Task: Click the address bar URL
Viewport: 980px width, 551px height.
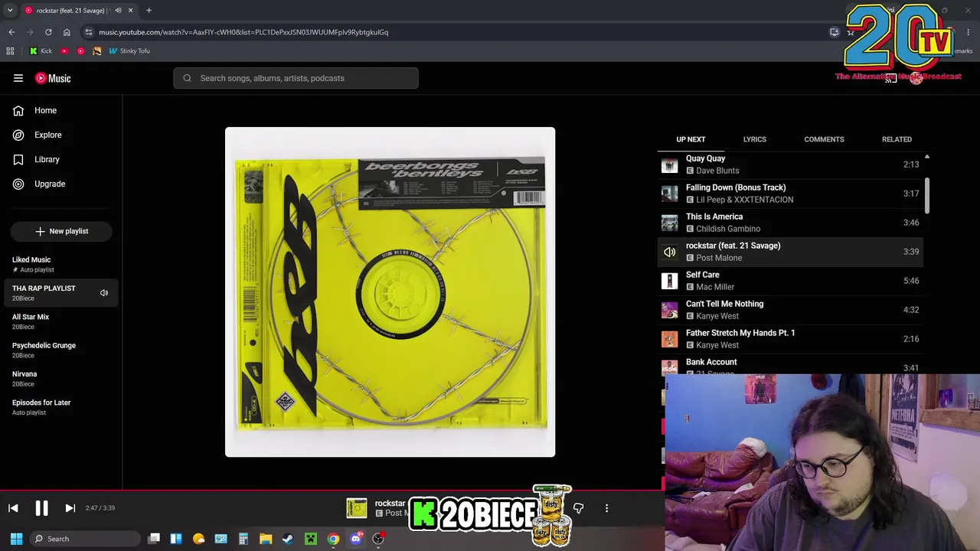Action: [x=243, y=32]
